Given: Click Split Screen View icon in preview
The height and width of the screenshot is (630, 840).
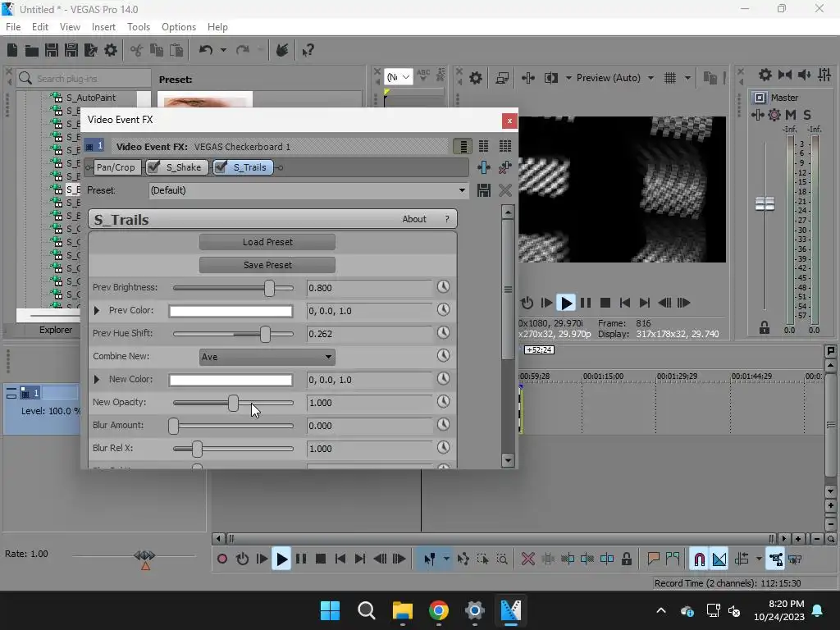Looking at the screenshot, I should click(550, 78).
